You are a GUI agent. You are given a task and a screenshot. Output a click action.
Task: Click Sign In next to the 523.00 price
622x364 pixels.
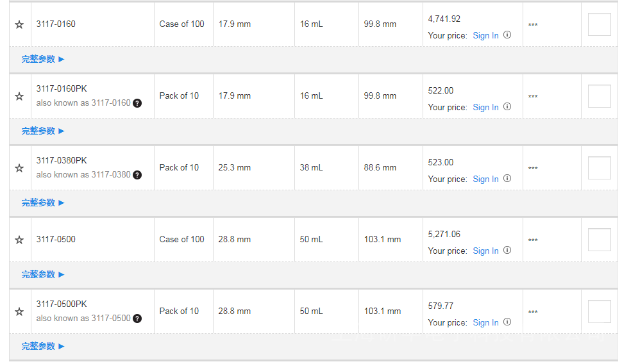coord(485,179)
